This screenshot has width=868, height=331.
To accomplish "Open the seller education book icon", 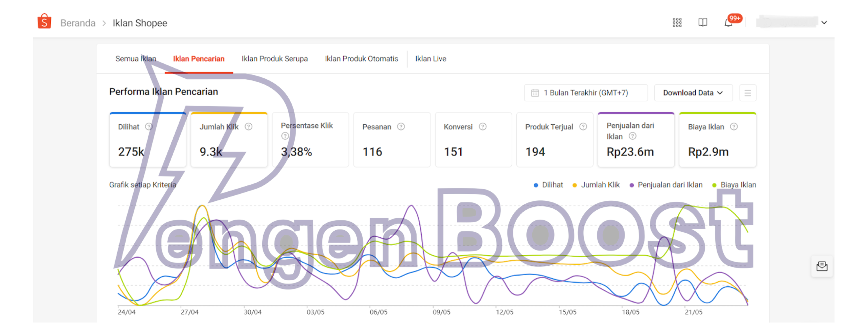I will (x=703, y=23).
